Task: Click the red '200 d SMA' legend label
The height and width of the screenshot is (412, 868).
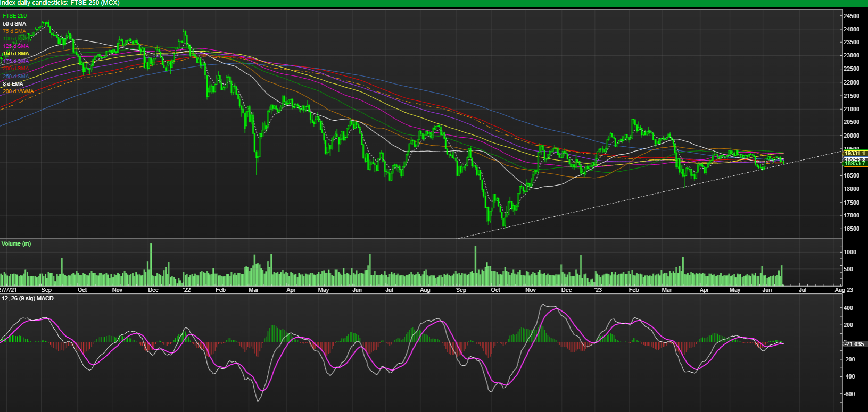Action: coord(16,69)
